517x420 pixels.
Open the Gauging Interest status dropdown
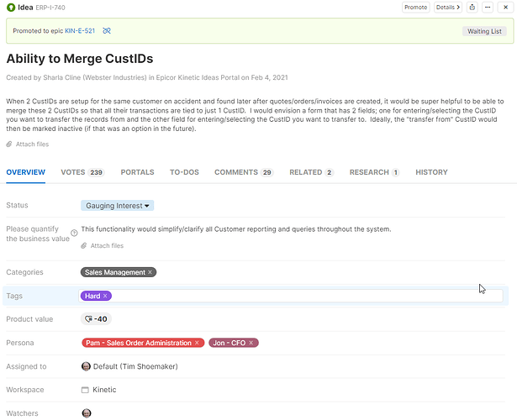point(118,206)
